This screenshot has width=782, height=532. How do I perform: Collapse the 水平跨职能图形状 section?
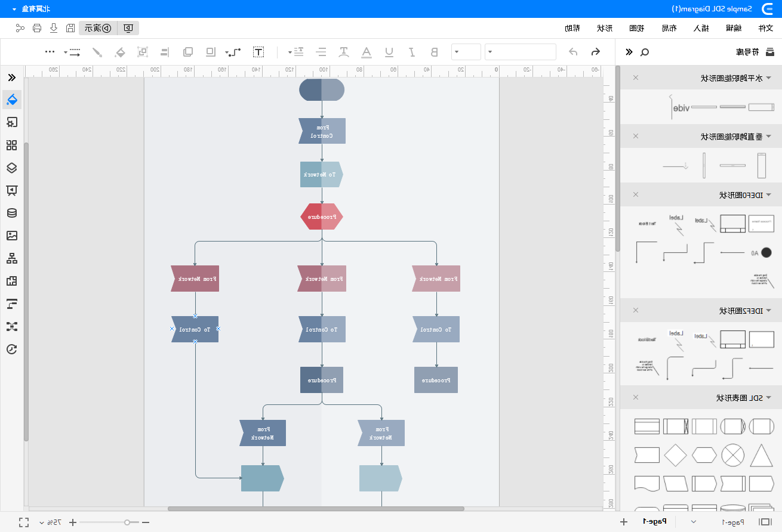click(x=769, y=78)
